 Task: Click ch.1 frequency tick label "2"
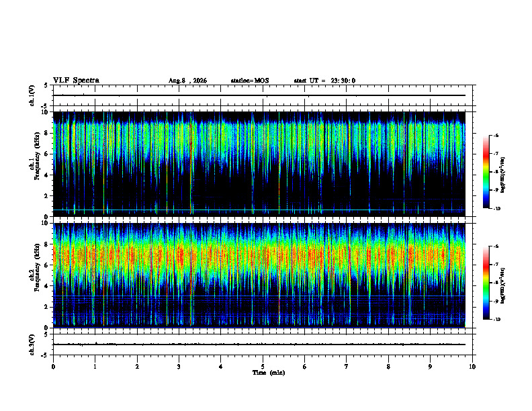point(46,195)
